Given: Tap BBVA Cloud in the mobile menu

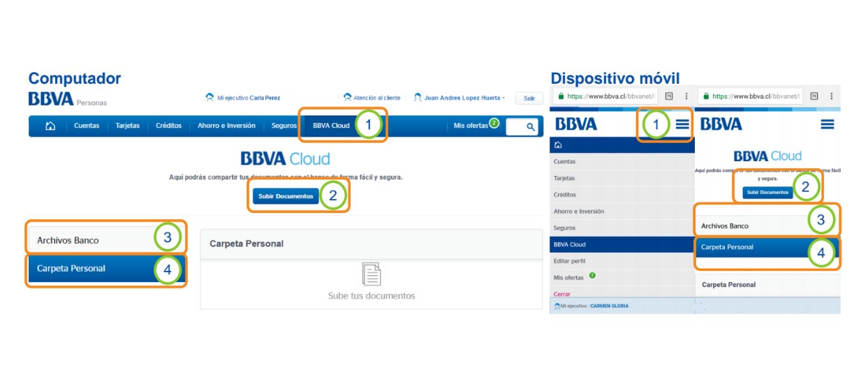Looking at the screenshot, I should (x=622, y=245).
